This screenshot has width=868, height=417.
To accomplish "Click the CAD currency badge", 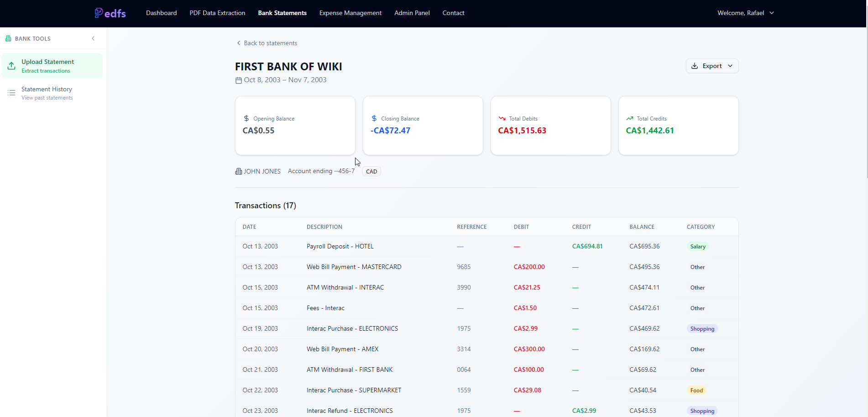I will (x=371, y=172).
